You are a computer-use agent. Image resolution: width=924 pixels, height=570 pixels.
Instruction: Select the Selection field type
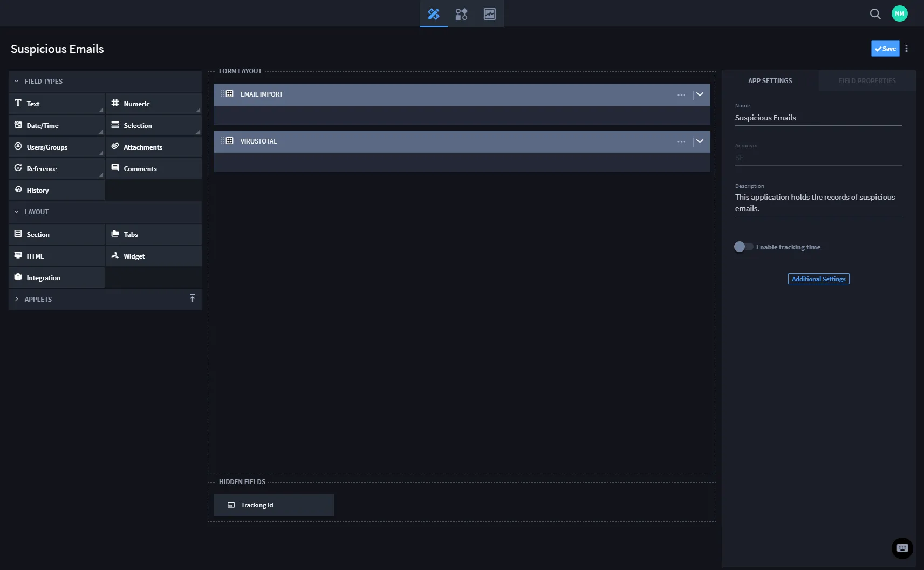pyautogui.click(x=154, y=125)
